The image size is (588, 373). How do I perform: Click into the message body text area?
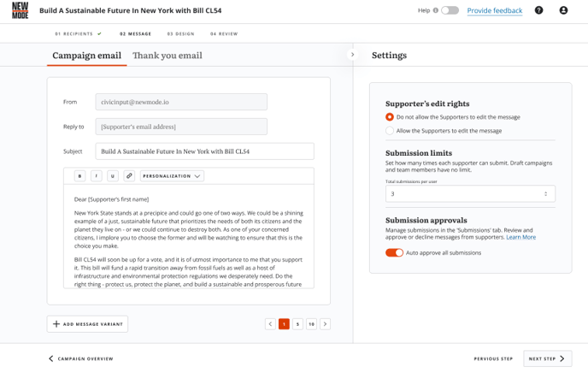tap(189, 236)
